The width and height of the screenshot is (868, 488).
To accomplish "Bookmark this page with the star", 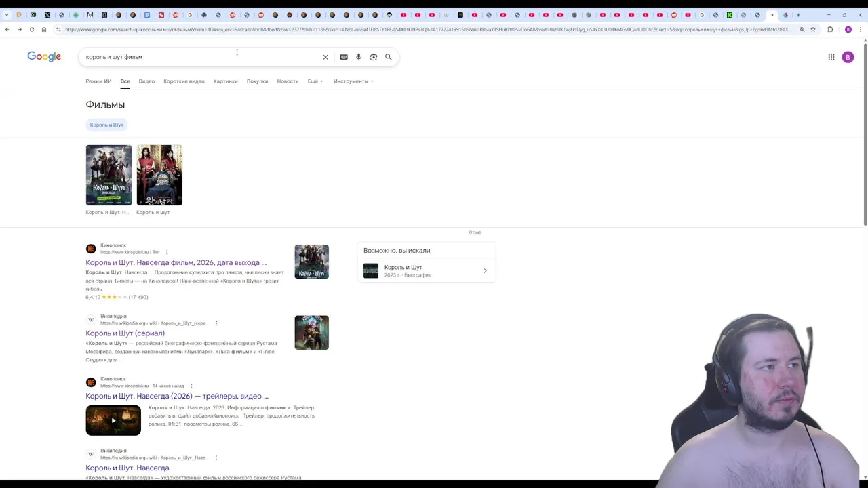I will [x=813, y=29].
